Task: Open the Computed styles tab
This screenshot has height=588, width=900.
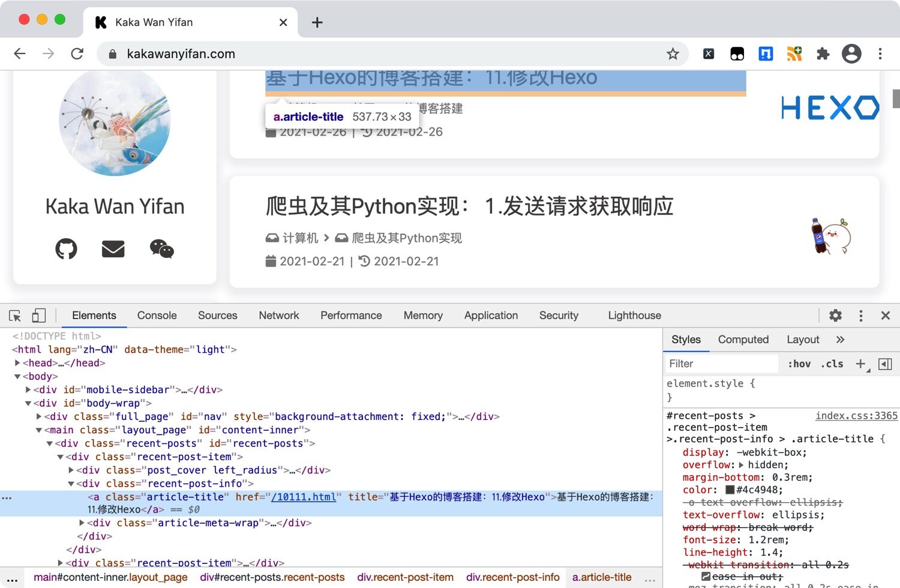Action: [x=743, y=340]
